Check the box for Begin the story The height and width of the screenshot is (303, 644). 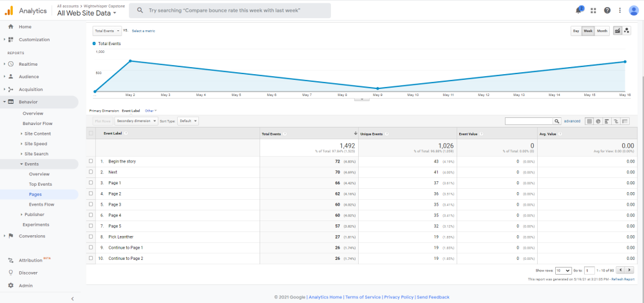pyautogui.click(x=91, y=161)
